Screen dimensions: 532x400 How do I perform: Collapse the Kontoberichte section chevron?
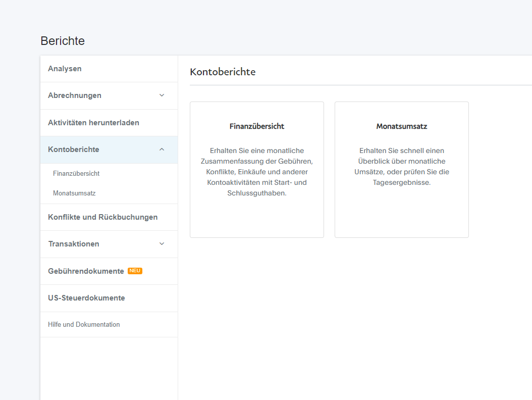tap(162, 149)
